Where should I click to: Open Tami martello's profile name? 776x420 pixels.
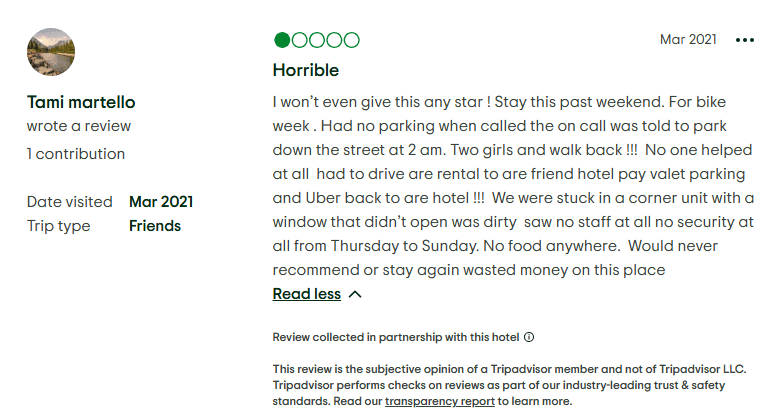click(81, 102)
